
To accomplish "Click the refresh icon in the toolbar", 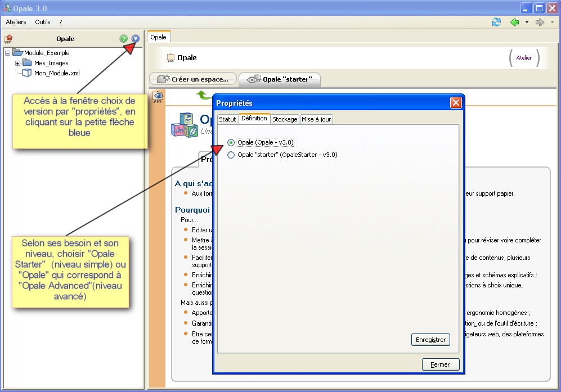I will (x=496, y=22).
